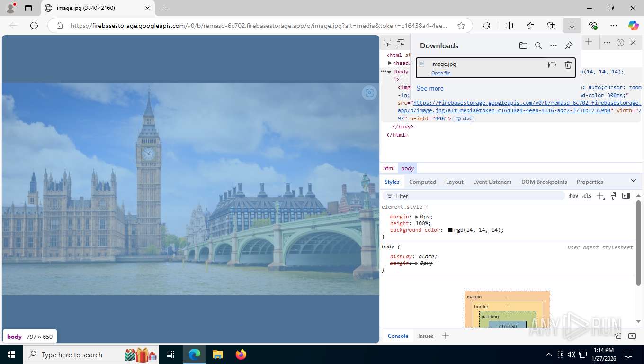Open Browser essentials heart icon

coord(593,26)
